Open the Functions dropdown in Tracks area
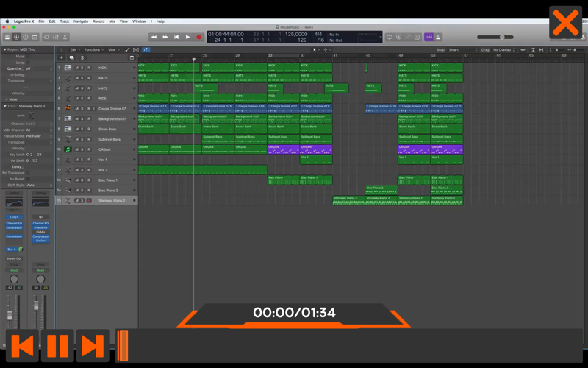Image resolution: width=588 pixels, height=368 pixels. 93,49
